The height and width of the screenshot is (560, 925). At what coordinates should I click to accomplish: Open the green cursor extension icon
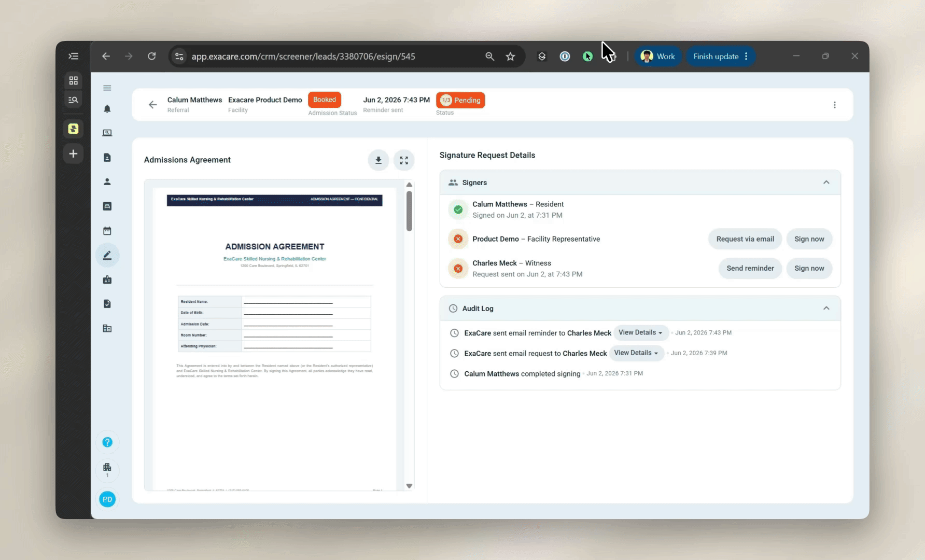coord(587,56)
